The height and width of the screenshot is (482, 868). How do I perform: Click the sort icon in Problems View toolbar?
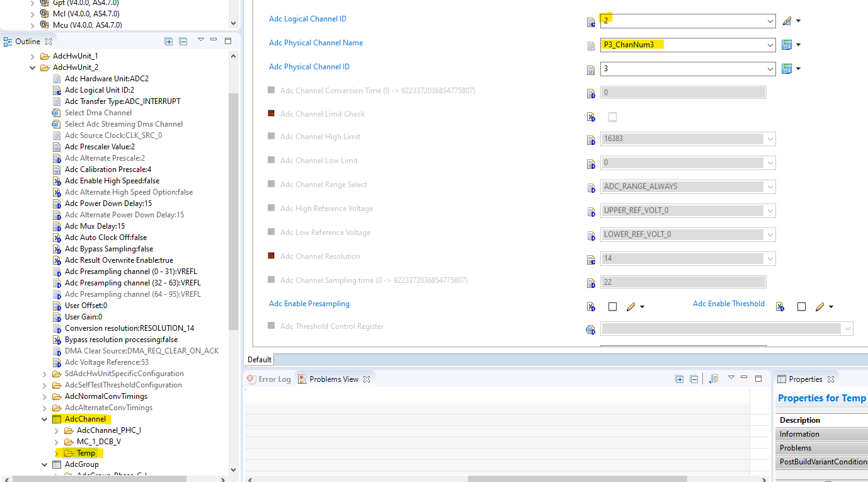(713, 379)
